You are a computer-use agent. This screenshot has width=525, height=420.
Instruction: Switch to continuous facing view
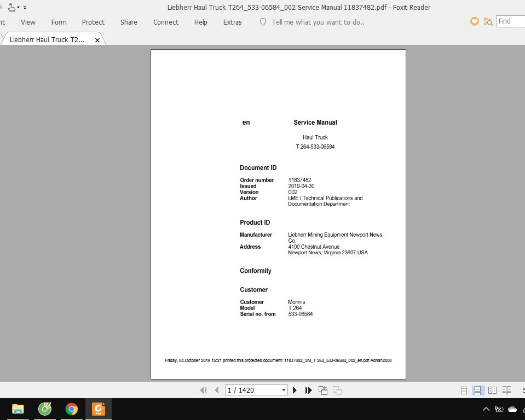(x=506, y=390)
